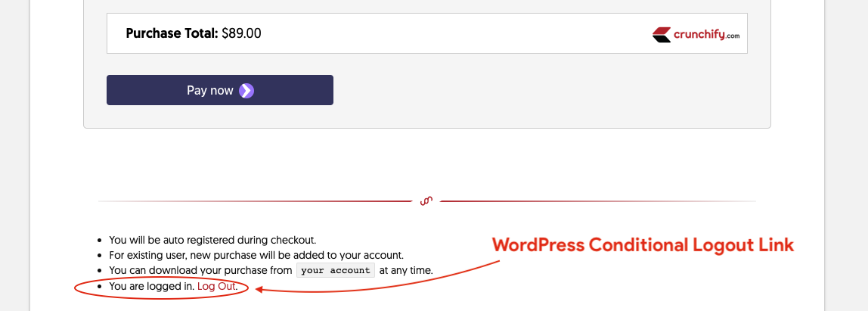Image resolution: width=868 pixels, height=311 pixels.
Task: Click the 'your account' code label
Action: click(x=336, y=271)
